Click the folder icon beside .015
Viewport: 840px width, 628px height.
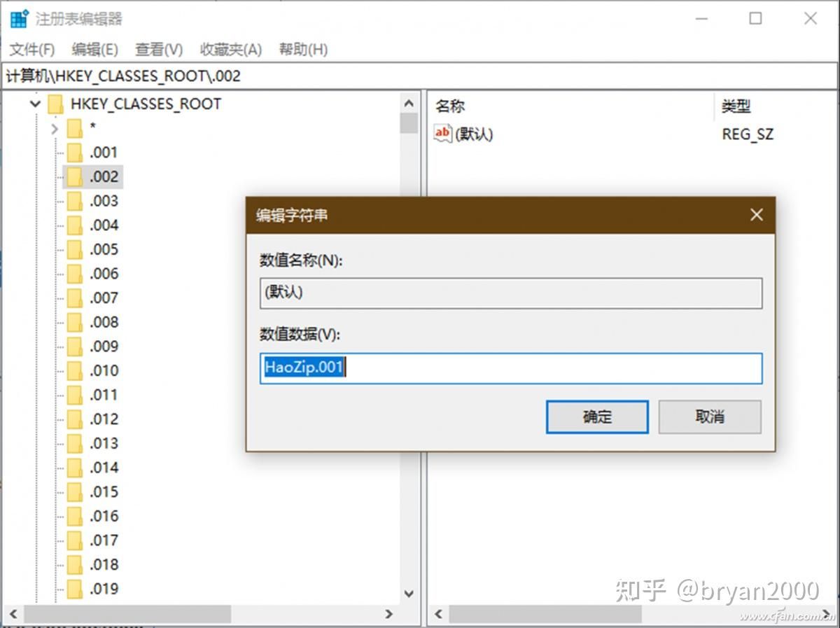click(x=74, y=492)
